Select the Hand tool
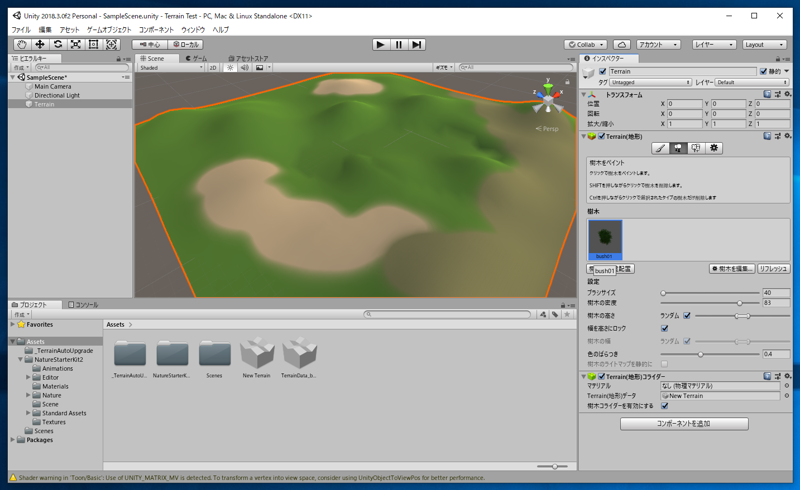This screenshot has width=800, height=490. pos(21,44)
